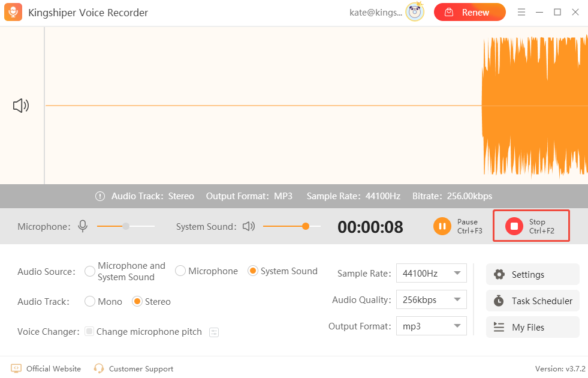Image resolution: width=588 pixels, height=378 pixels.
Task: Open the Customer Support link
Action: [x=141, y=368]
